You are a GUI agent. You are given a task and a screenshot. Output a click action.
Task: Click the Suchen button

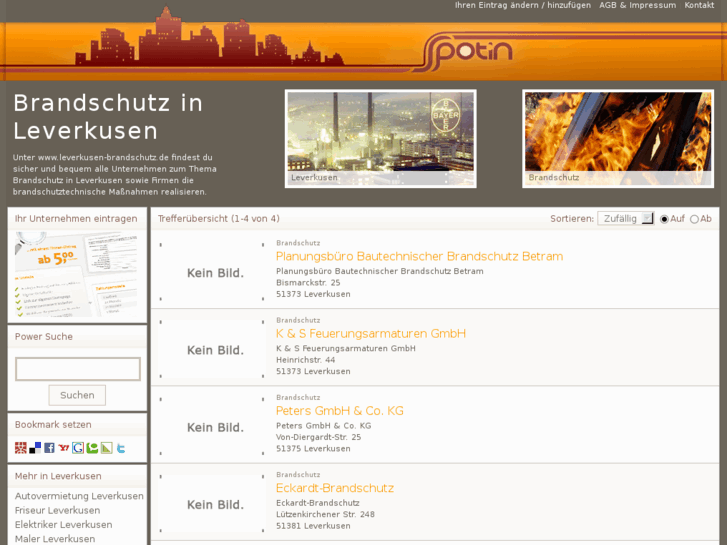click(x=77, y=395)
